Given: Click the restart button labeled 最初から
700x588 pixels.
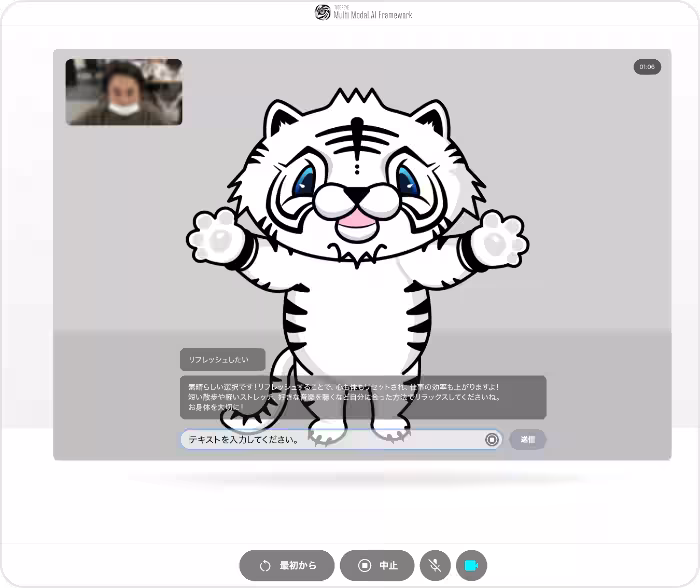Looking at the screenshot, I should pyautogui.click(x=287, y=565).
